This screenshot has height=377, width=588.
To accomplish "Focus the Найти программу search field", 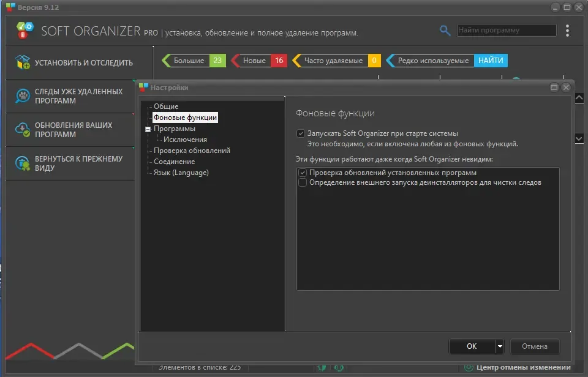I will (x=507, y=30).
